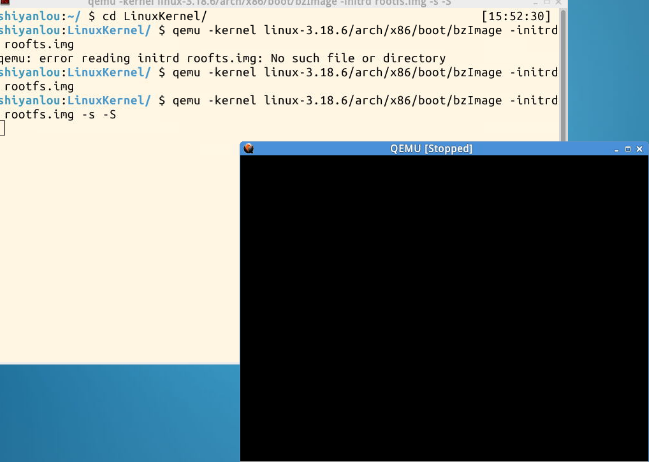Click the 'rootfs.img -s -S' argument line
Viewport: 649px width, 462px height.
[60, 115]
